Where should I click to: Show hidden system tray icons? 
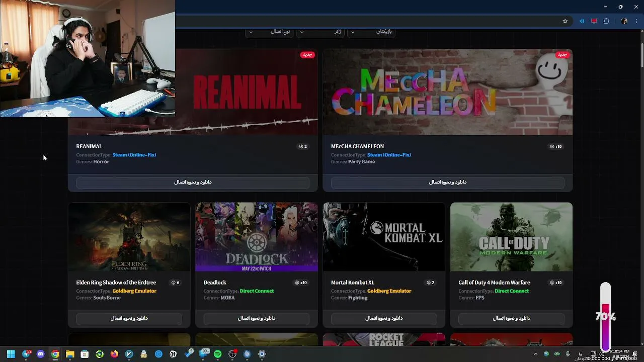click(536, 354)
